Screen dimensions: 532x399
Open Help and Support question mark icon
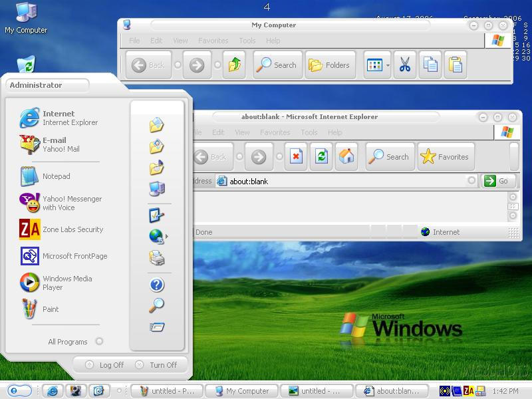[157, 285]
